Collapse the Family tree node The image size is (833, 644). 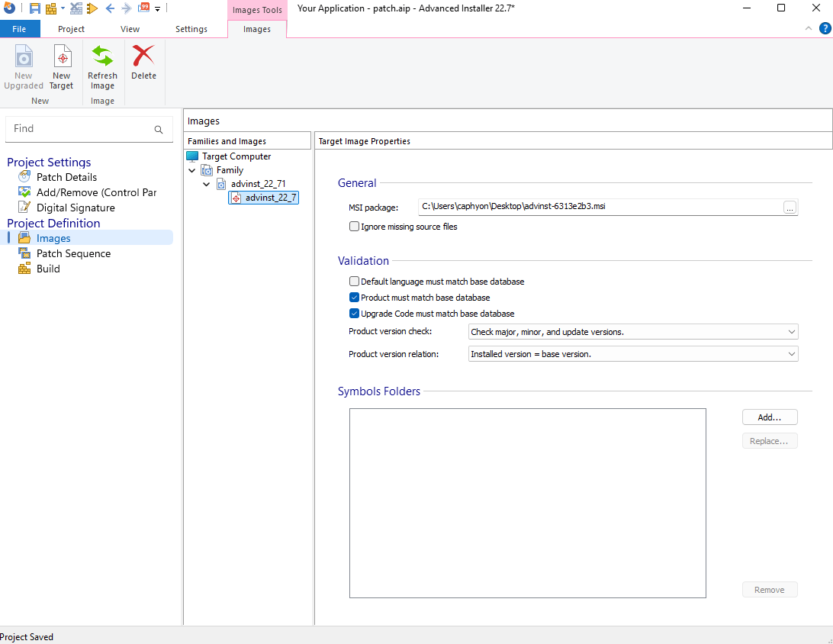[192, 171]
